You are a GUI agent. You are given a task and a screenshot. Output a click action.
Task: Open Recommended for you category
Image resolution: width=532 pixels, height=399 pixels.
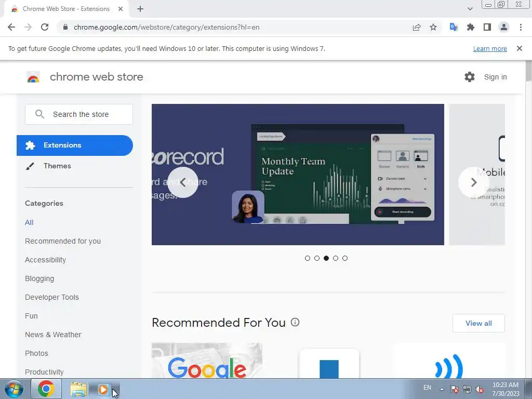(63, 241)
